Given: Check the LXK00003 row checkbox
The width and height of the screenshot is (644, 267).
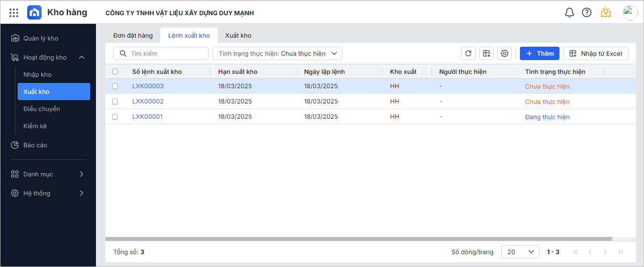Looking at the screenshot, I should pyautogui.click(x=115, y=86).
